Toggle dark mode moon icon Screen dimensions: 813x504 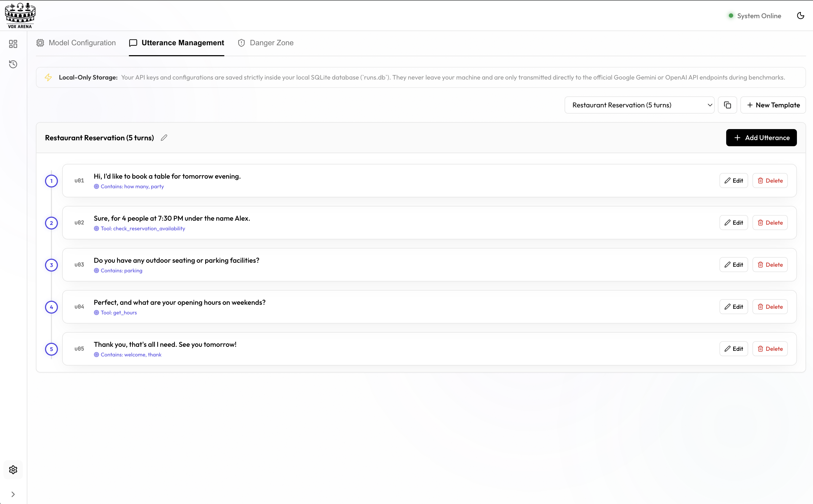pyautogui.click(x=800, y=16)
